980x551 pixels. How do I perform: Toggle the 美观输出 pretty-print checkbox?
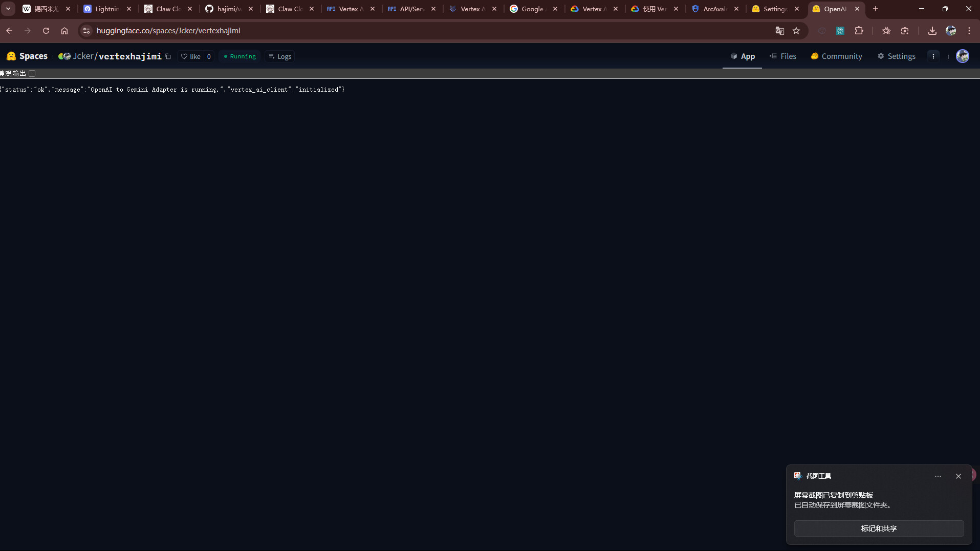(x=32, y=74)
